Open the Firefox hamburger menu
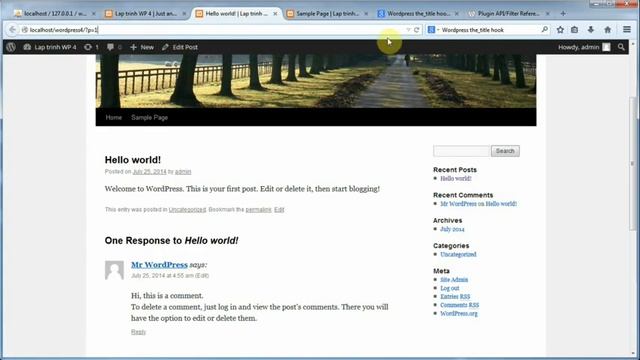 [x=627, y=29]
